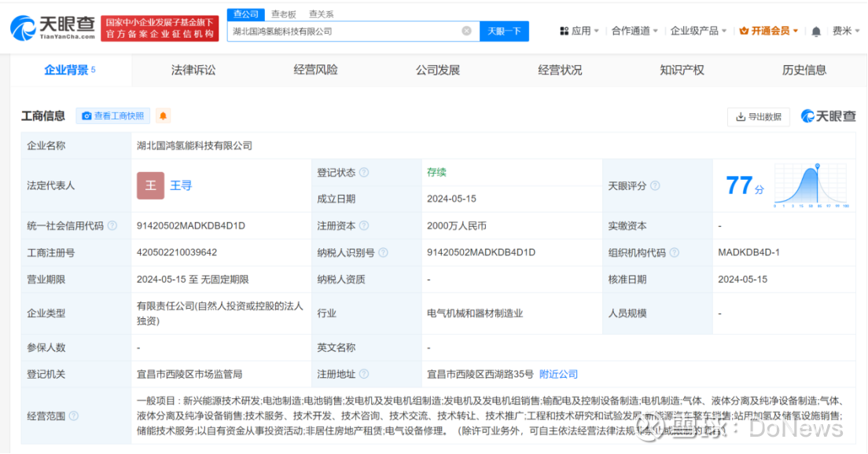Screen dimensions: 868x454
Task: Switch to the 查公司 search tab
Action: click(246, 14)
